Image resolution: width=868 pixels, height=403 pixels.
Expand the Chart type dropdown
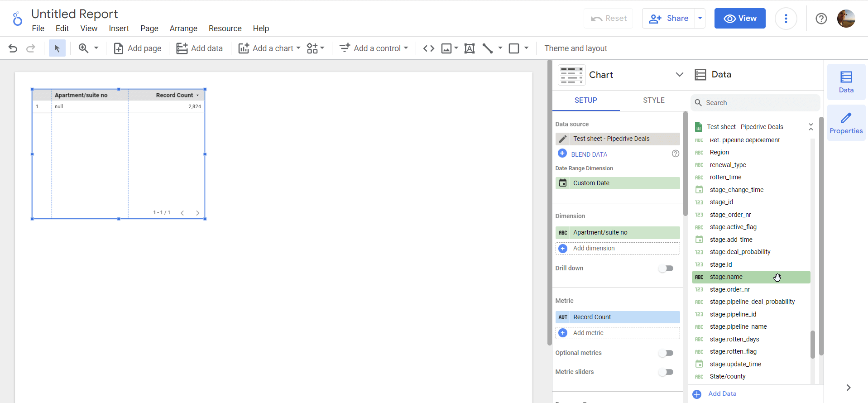click(679, 75)
